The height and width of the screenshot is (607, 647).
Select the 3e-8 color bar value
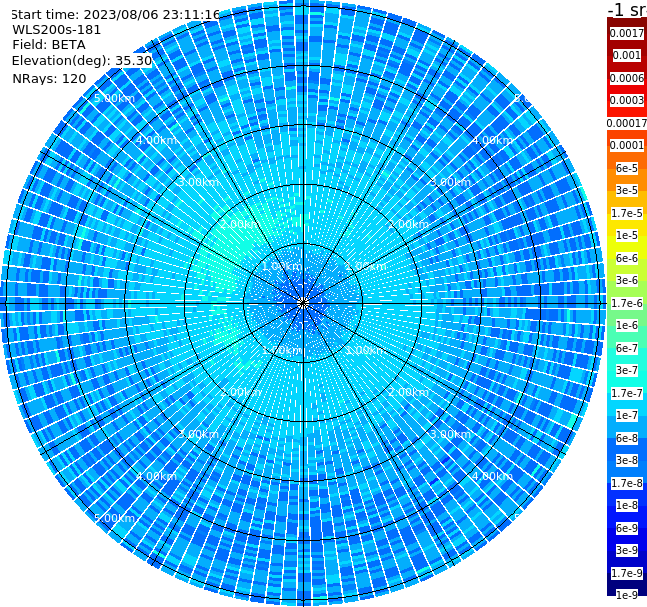627,460
